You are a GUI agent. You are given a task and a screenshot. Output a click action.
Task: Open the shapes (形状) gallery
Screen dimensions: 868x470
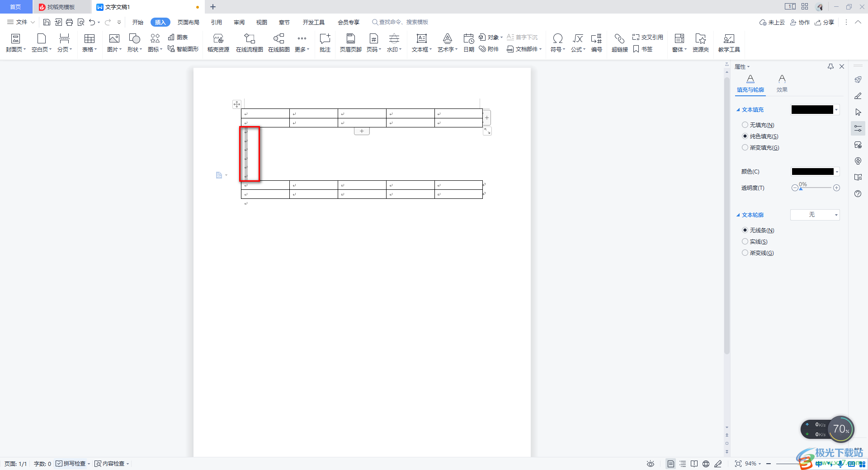(x=135, y=43)
